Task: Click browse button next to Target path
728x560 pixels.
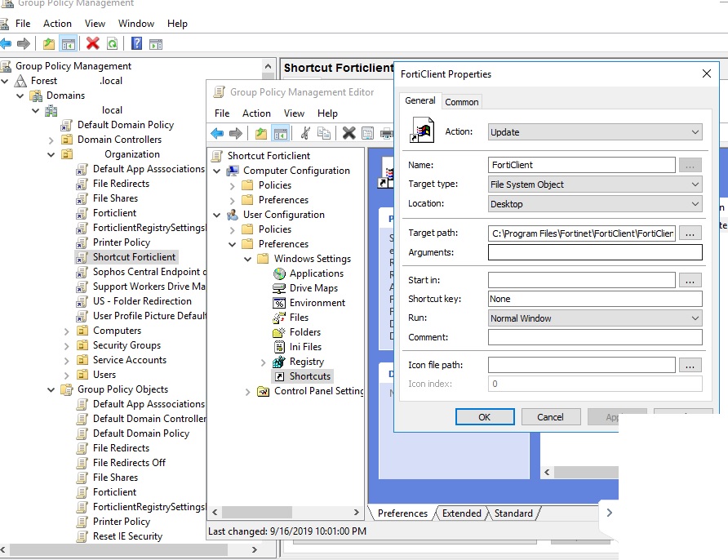Action: click(x=690, y=233)
